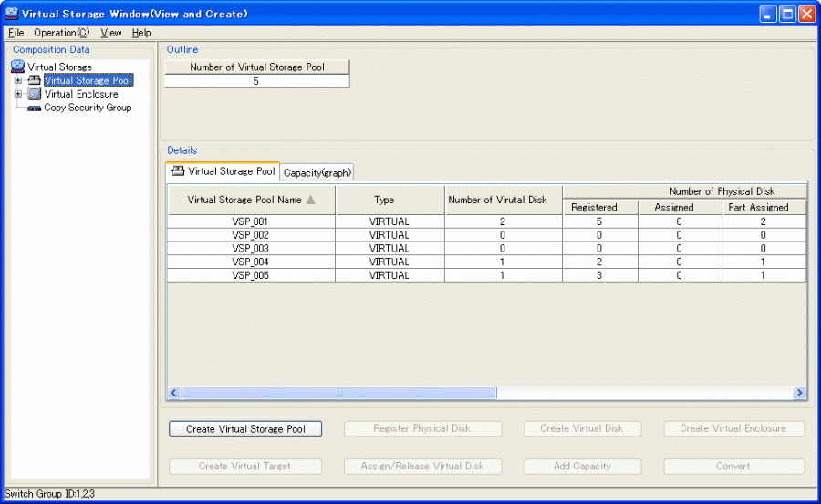821x504 pixels.
Task: Open the File menu
Action: (16, 33)
